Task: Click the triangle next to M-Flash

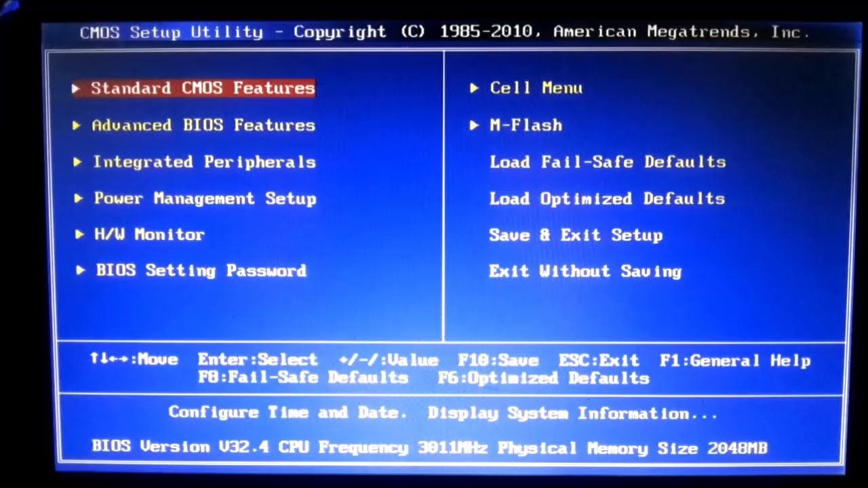Action: point(474,125)
